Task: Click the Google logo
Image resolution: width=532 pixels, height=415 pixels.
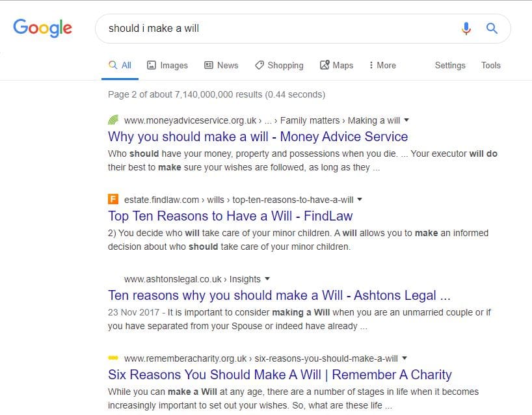Action: [42, 28]
